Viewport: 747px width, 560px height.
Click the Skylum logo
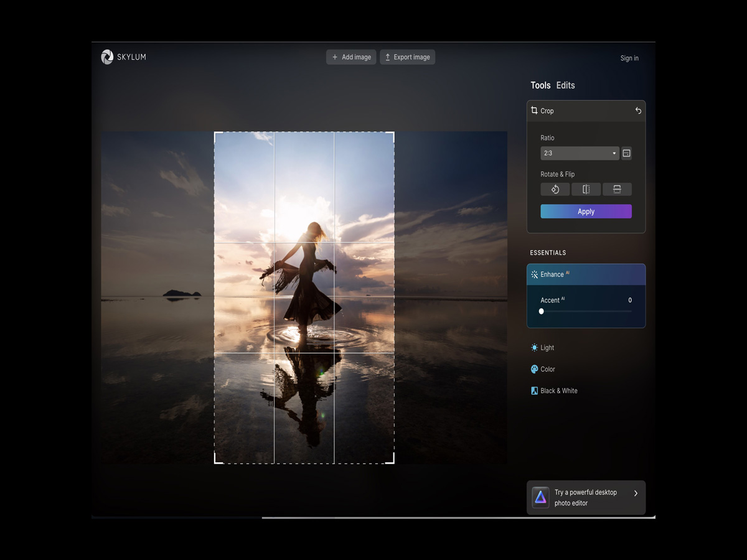[x=107, y=57]
